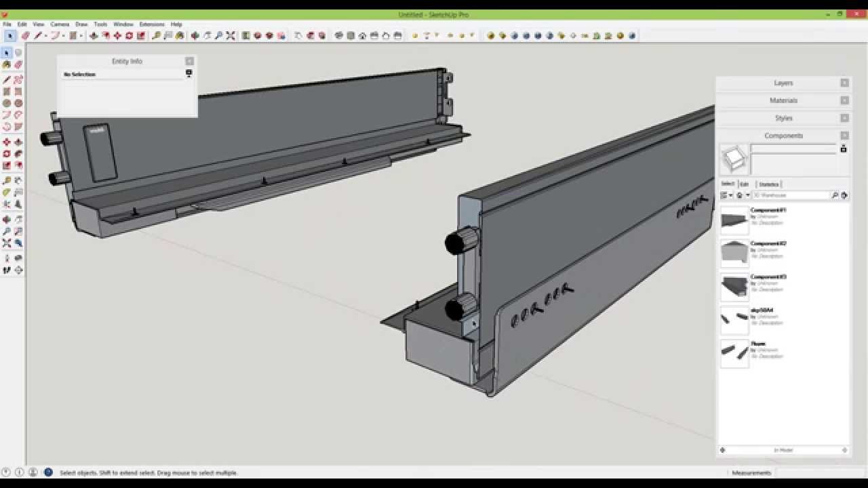Click the search magnifier in Components panel
Image resolution: width=868 pixels, height=488 pixels.
pyautogui.click(x=835, y=195)
